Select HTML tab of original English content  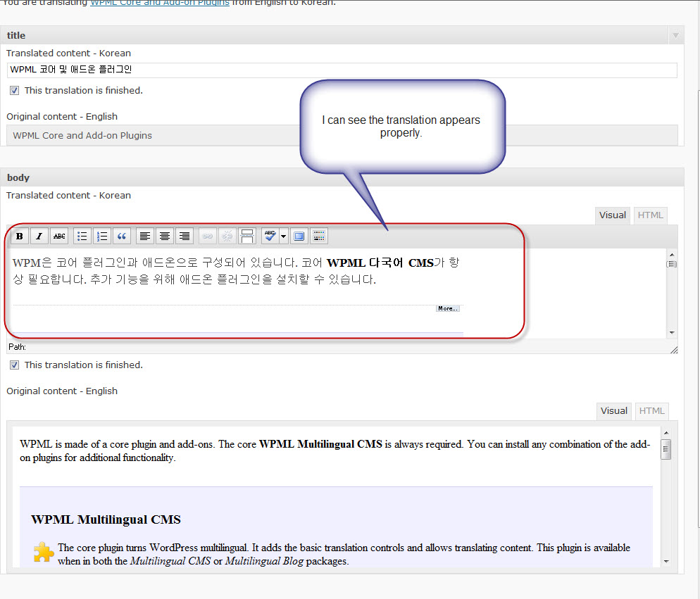pos(652,411)
